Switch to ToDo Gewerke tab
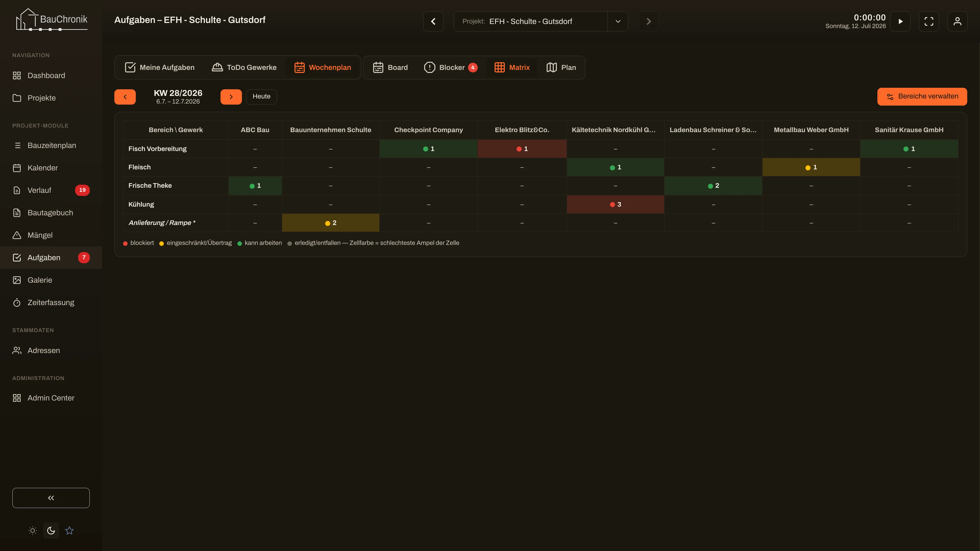The height and width of the screenshot is (551, 980). coord(244,67)
